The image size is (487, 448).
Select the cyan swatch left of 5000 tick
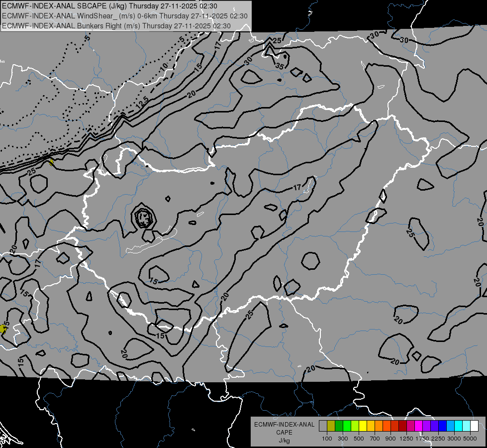(x=466, y=426)
